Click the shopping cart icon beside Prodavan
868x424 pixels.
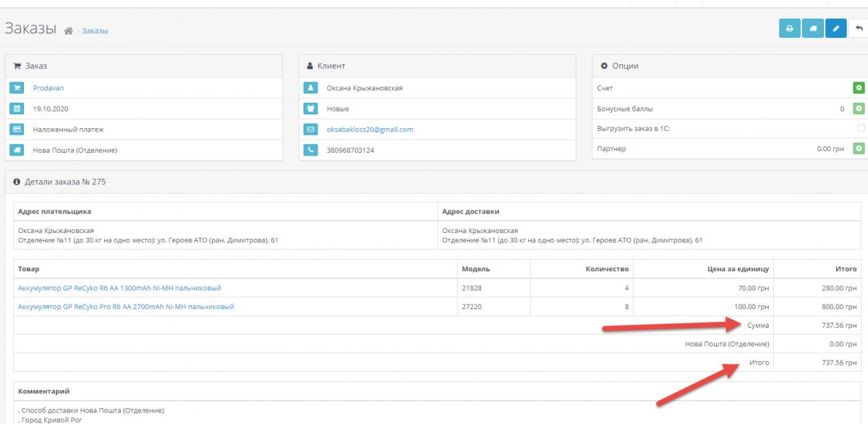tap(17, 88)
